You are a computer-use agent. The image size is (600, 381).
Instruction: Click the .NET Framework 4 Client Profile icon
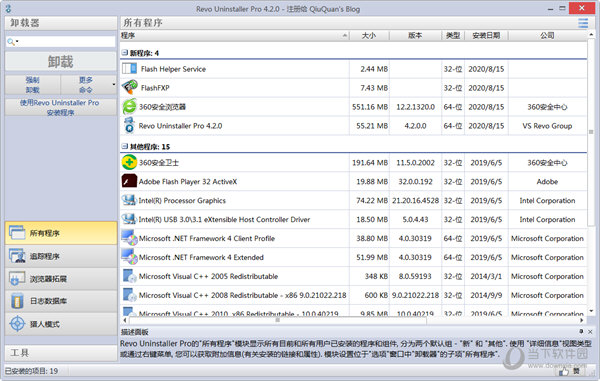pyautogui.click(x=129, y=238)
